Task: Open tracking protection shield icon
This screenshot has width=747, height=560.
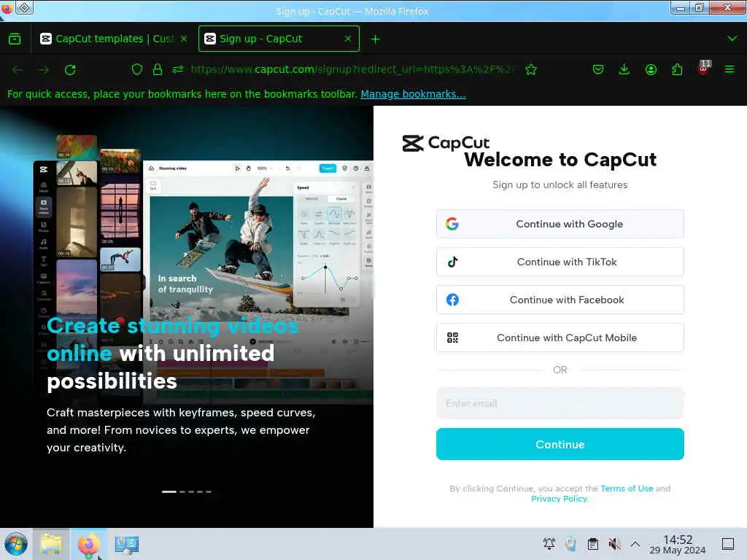Action: [137, 69]
